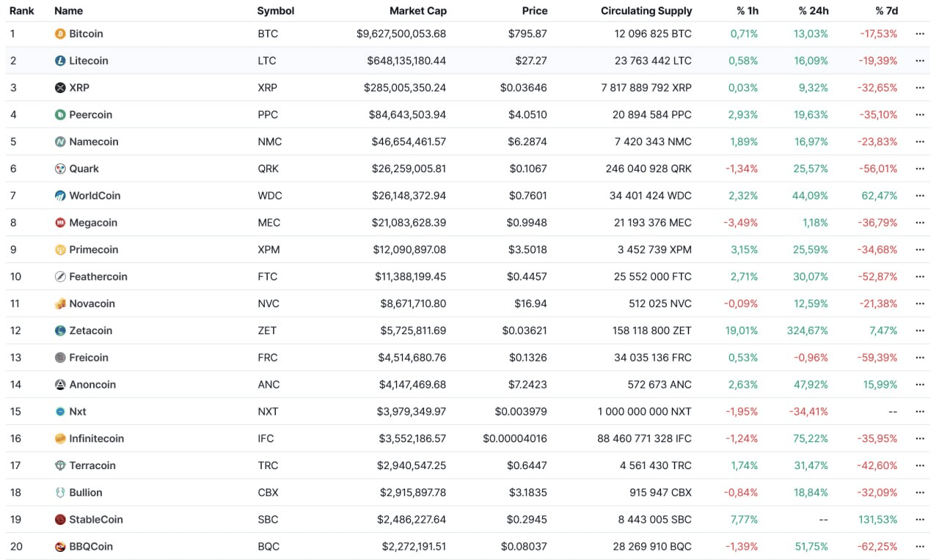Click the XRP coin icon
Viewport: 939px width, 560px height.
[59, 87]
